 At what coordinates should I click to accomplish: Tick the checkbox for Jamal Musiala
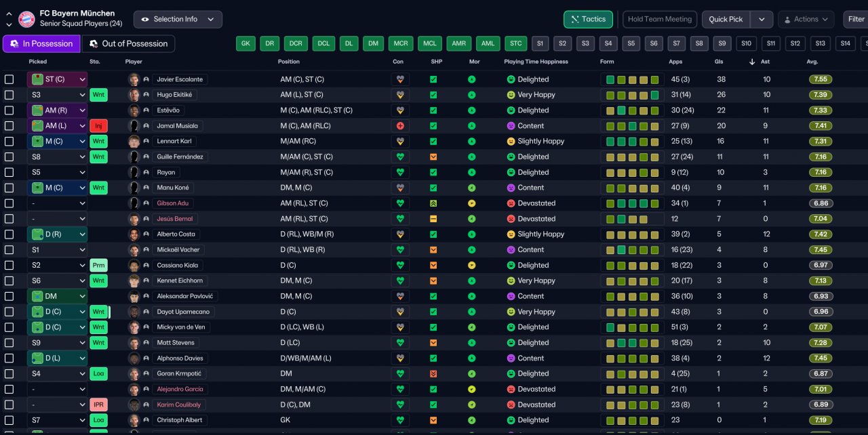(x=9, y=126)
